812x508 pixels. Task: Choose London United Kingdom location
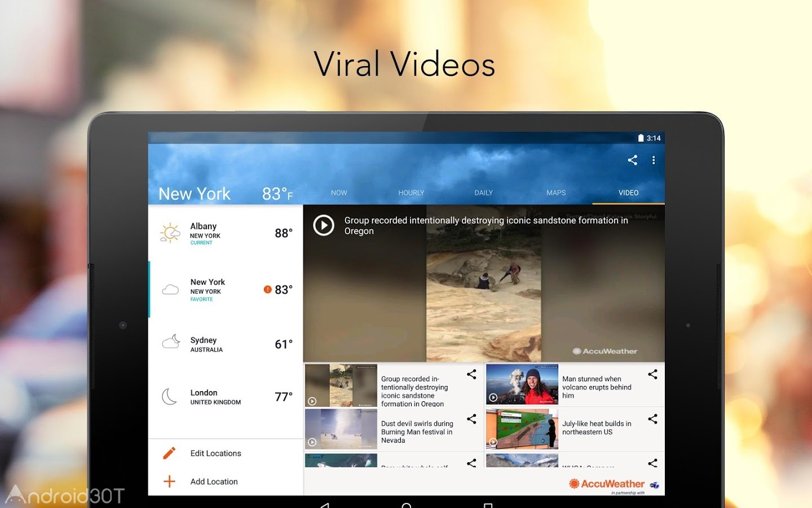pyautogui.click(x=226, y=397)
